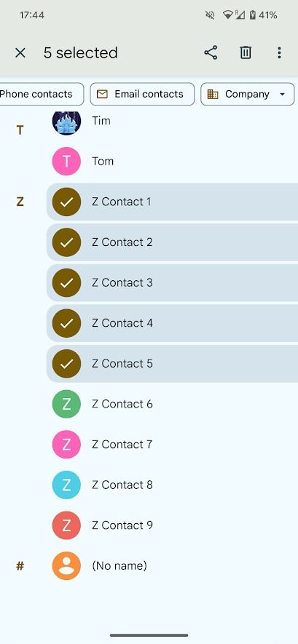Filter by Email contacts chip
298x644 pixels.
coord(142,94)
